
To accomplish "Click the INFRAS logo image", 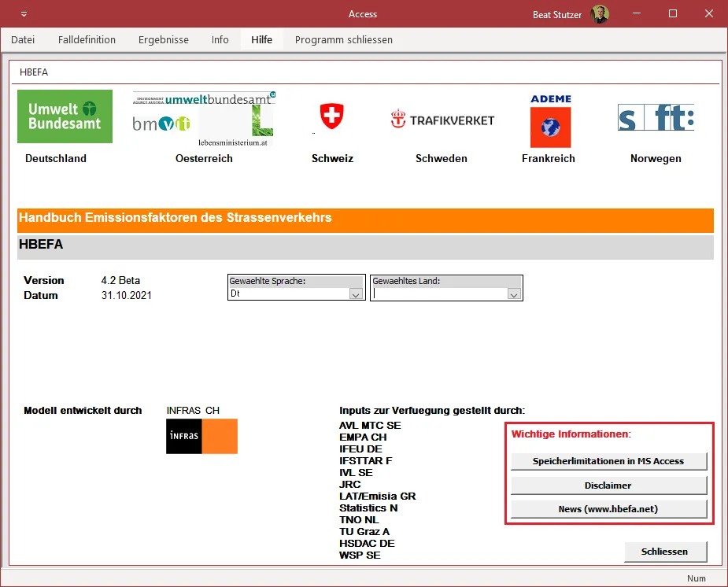I will click(x=202, y=436).
